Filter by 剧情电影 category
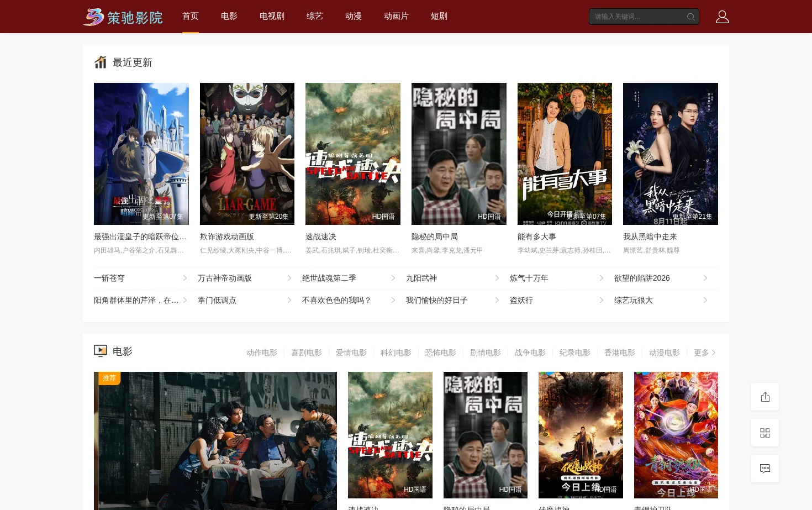The width and height of the screenshot is (812, 510). (486, 353)
